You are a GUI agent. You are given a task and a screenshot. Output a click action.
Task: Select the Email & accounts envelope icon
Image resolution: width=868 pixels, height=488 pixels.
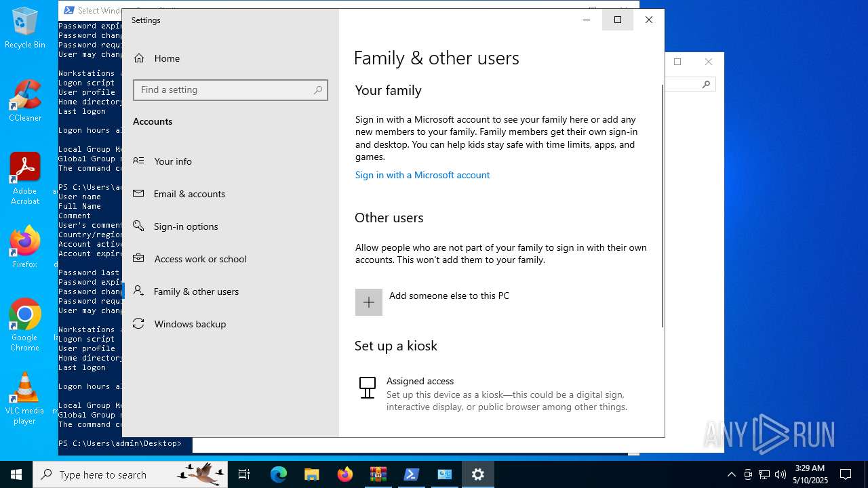138,193
